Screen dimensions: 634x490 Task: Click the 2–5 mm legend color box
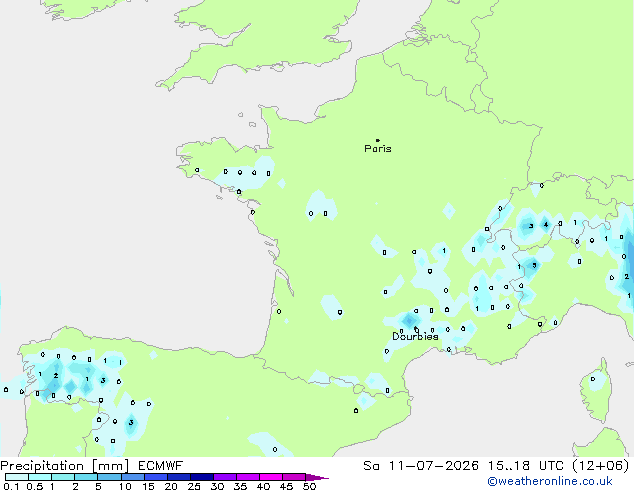tap(87, 477)
